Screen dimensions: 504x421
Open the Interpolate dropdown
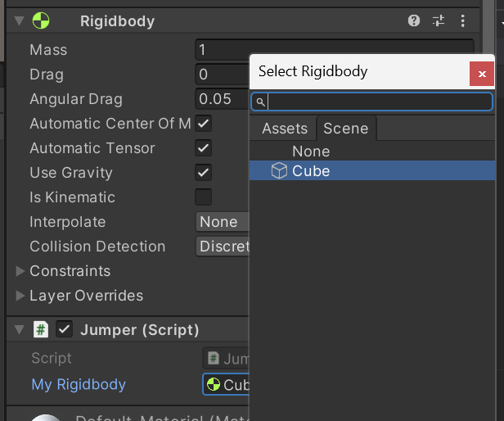(223, 222)
